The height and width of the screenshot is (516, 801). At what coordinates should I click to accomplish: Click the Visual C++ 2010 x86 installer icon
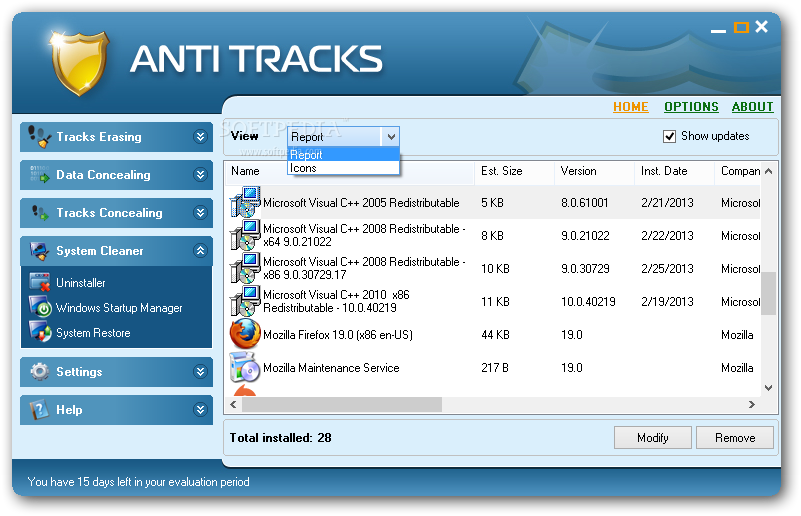pyautogui.click(x=245, y=301)
